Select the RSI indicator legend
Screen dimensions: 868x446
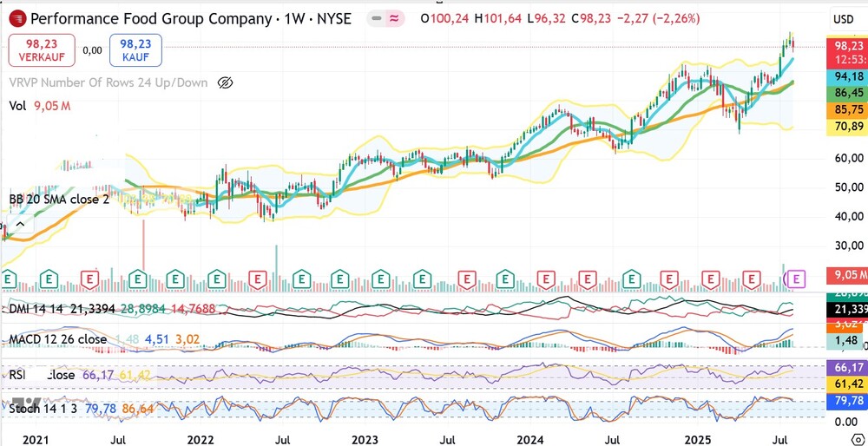(17, 375)
